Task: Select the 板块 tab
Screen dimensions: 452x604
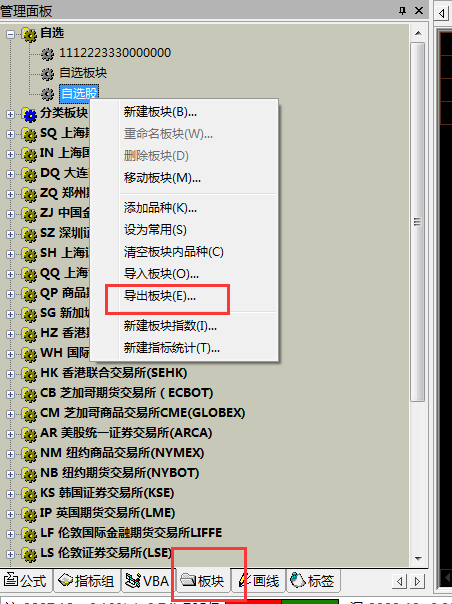Action: click(203, 581)
